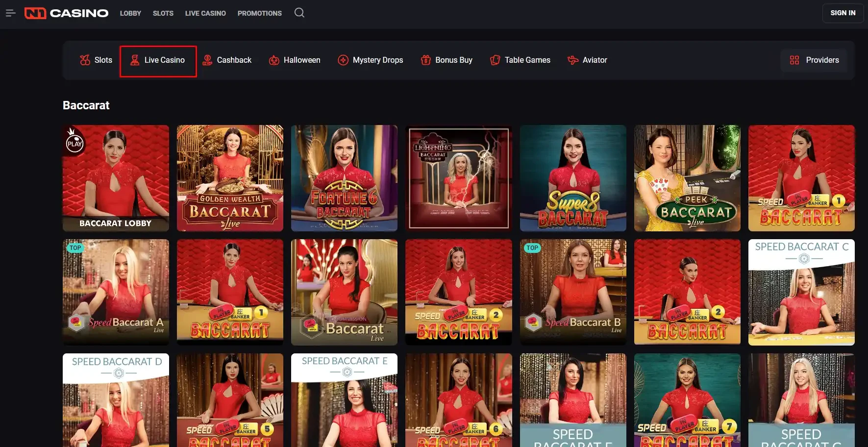This screenshot has height=447, width=868.
Task: Click the Pragmatic Play badge on Baccarat Lobby
Action: (74, 141)
